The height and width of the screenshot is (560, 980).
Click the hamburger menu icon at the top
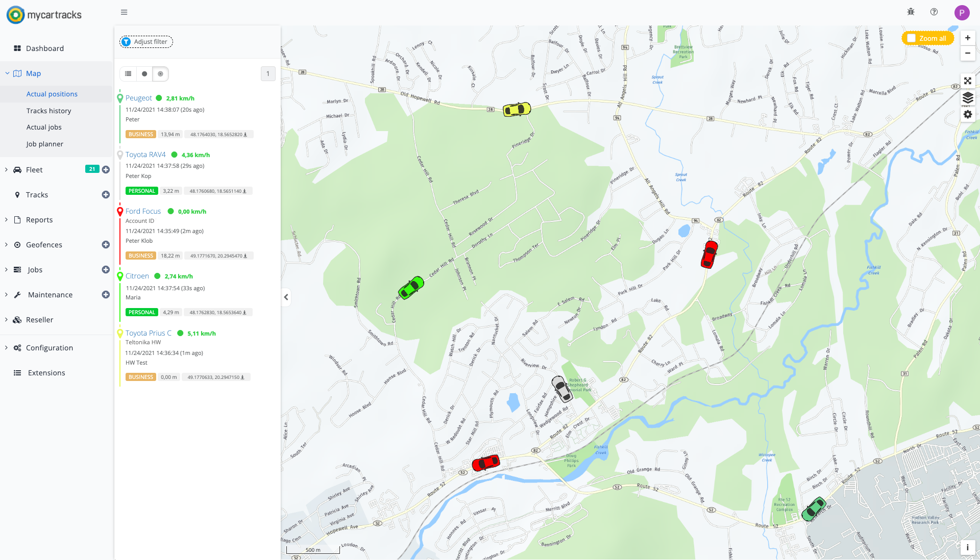coord(124,12)
